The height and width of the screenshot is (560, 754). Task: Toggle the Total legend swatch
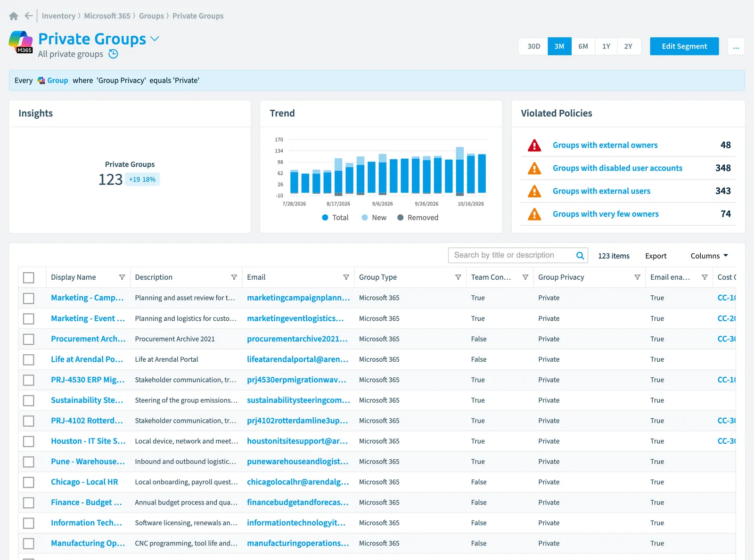(325, 218)
